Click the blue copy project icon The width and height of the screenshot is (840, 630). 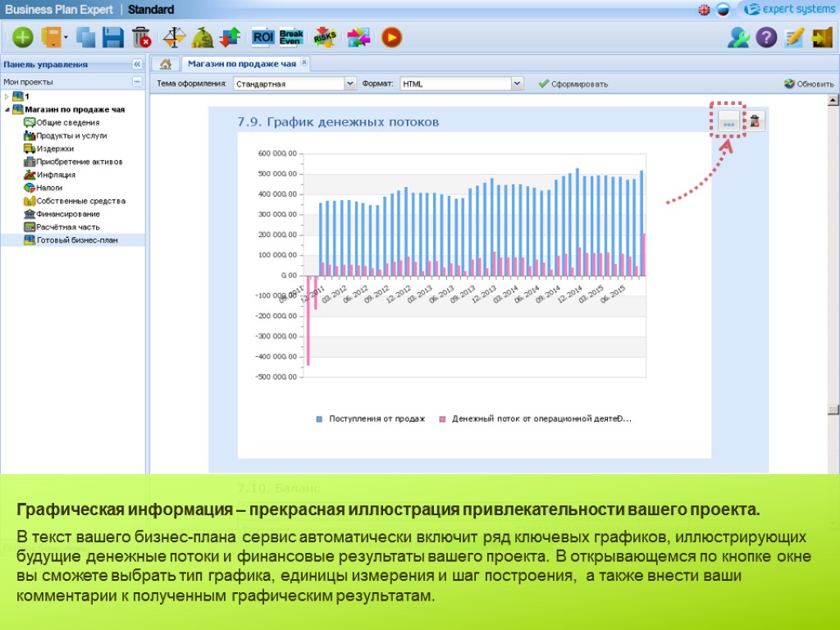coord(85,38)
